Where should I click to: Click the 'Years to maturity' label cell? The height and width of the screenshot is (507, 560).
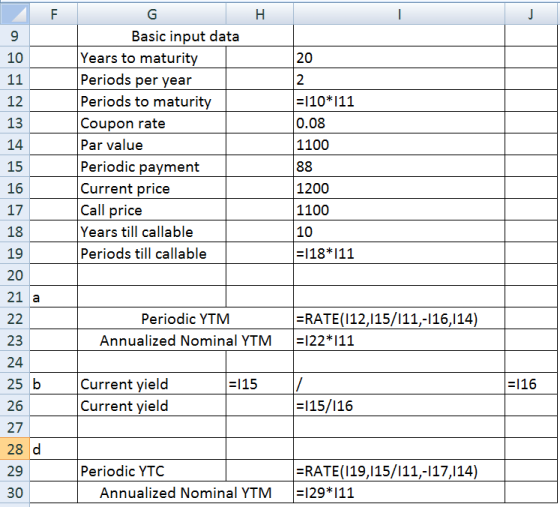(x=152, y=57)
